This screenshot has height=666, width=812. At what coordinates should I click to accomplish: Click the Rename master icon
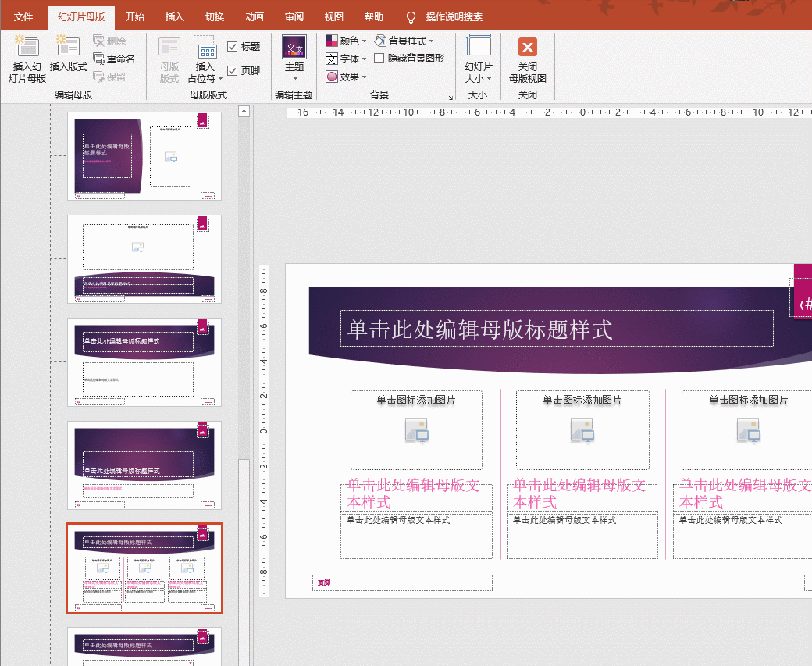coord(99,59)
